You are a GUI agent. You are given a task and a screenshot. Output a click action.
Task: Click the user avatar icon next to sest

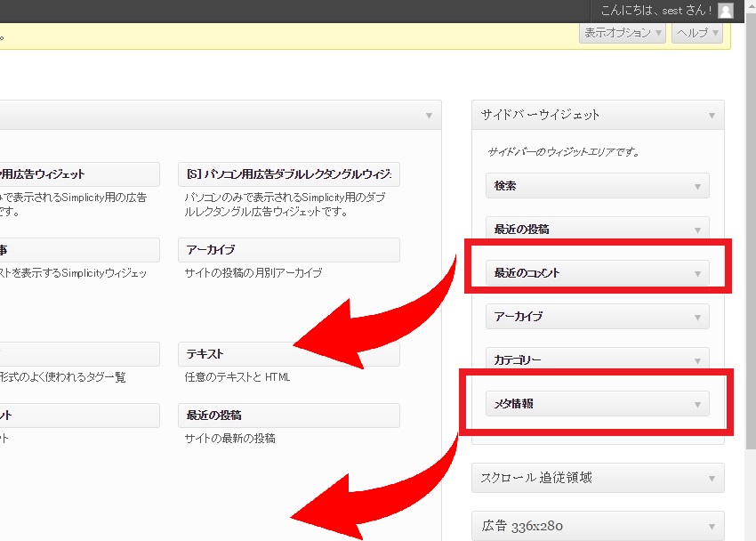726,11
